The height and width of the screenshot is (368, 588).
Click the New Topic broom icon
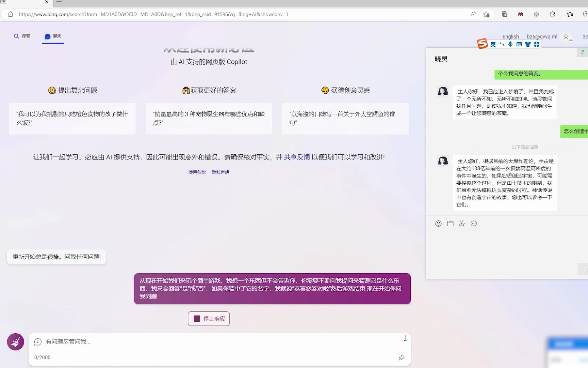15,342
